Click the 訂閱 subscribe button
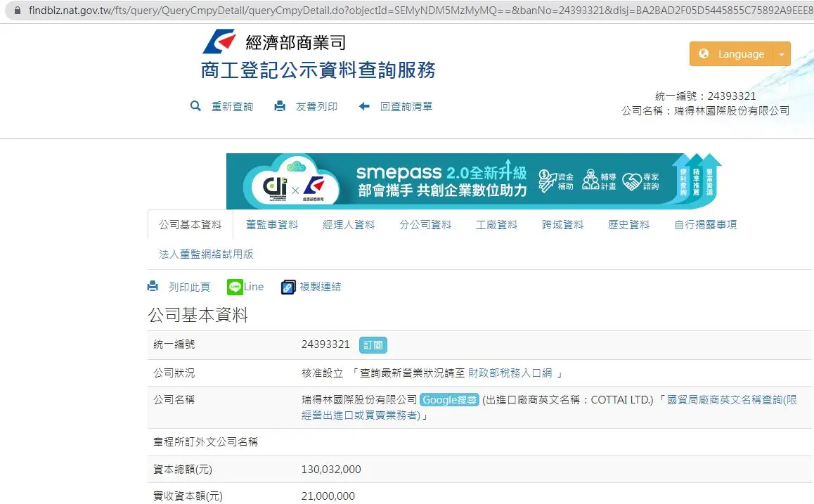814x504 pixels. coord(373,345)
